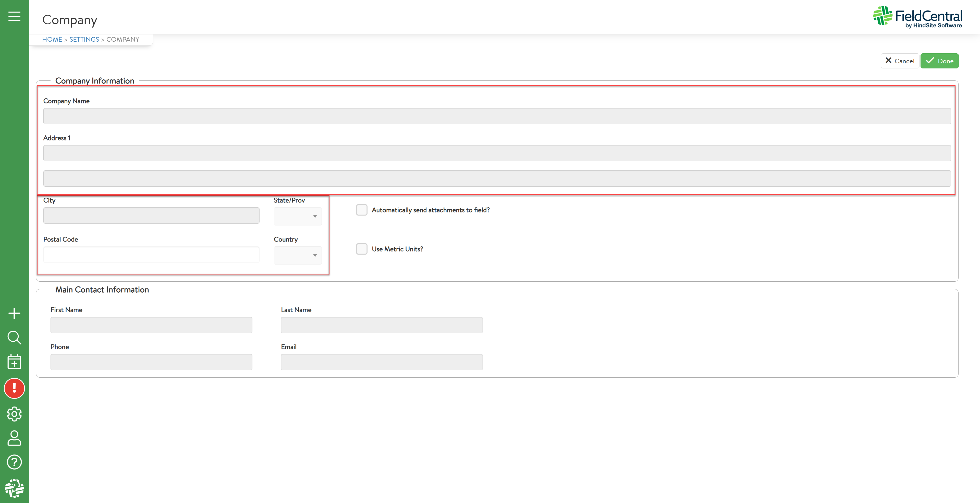This screenshot has width=980, height=503.
Task: Click the Company Information section heading
Action: click(95, 81)
